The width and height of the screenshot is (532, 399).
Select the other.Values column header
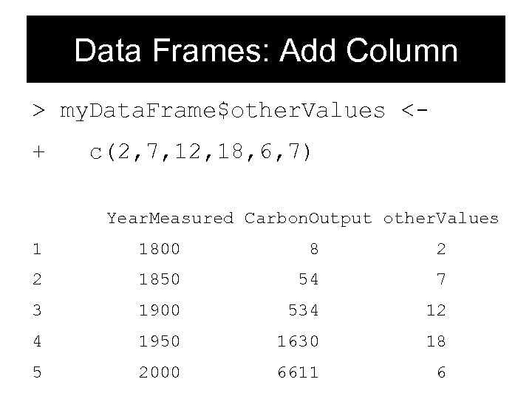point(440,218)
